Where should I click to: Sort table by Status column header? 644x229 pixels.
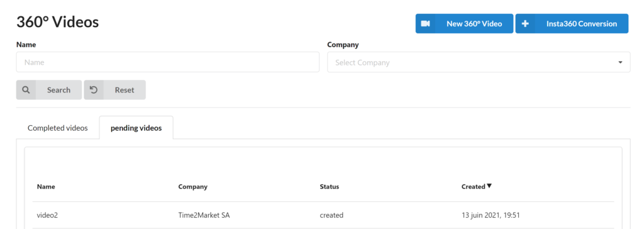pyautogui.click(x=330, y=187)
